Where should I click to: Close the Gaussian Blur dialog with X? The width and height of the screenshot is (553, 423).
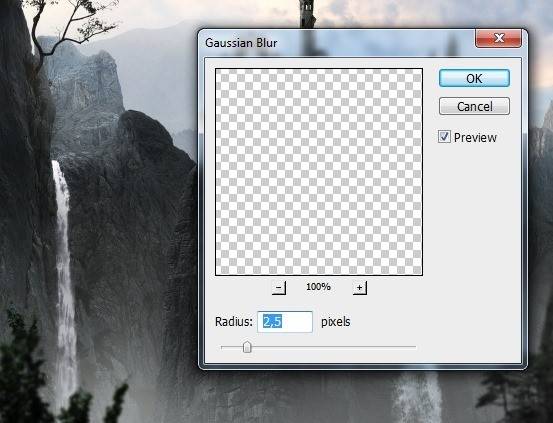[498, 38]
